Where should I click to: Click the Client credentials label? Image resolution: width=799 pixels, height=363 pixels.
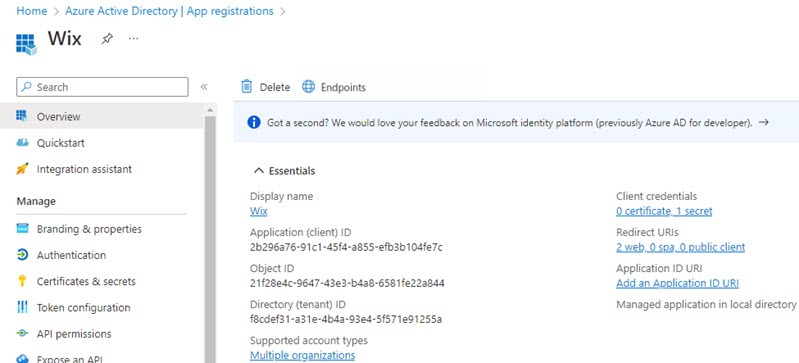[x=656, y=196]
